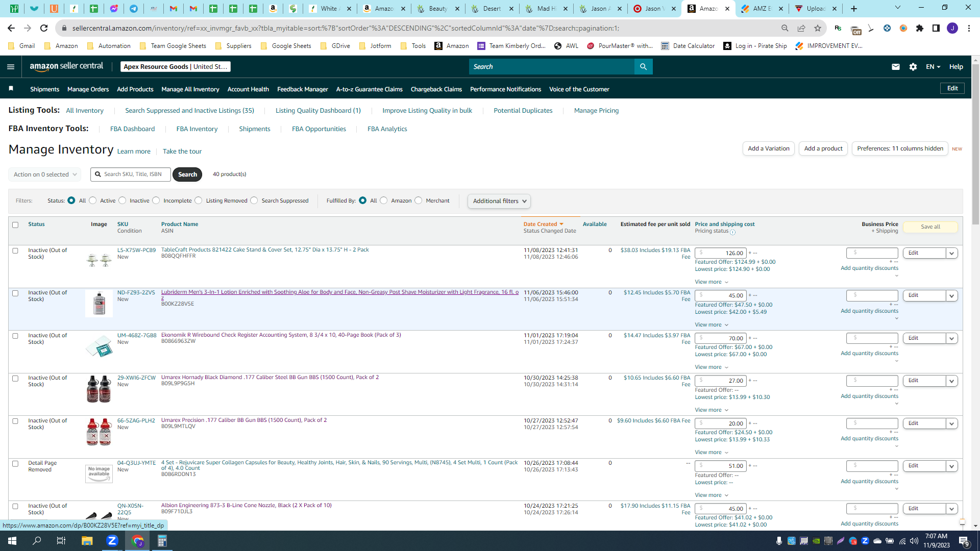Open the Apex Resource Goods account switcher
The image size is (980, 551).
pos(176,67)
